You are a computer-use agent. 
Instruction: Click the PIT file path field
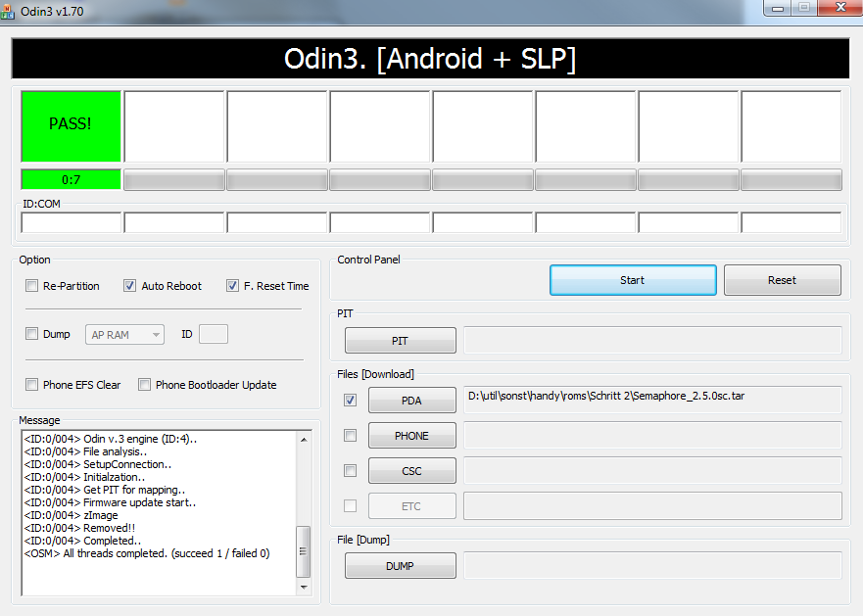[652, 340]
